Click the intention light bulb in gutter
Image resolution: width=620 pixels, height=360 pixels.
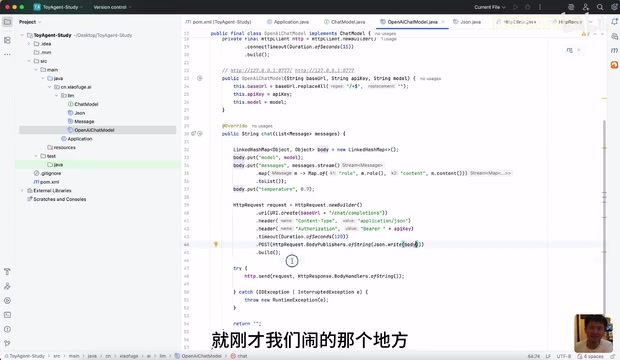(x=216, y=244)
